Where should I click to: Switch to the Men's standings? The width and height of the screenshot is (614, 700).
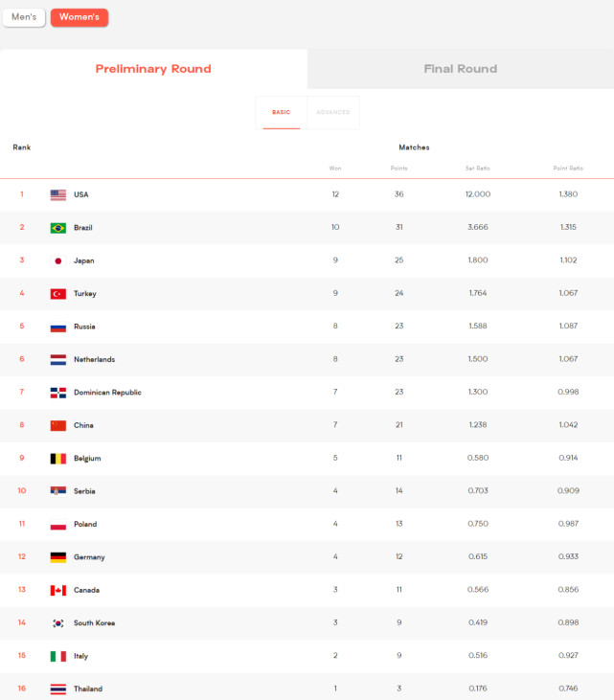click(24, 17)
